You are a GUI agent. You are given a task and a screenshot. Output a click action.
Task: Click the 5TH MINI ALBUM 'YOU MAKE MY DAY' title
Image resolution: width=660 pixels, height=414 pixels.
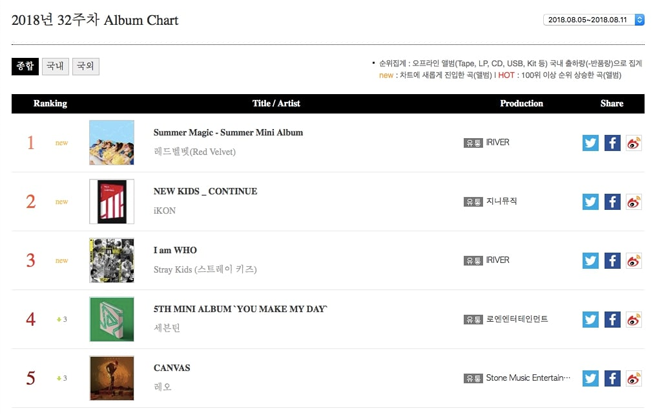tap(240, 309)
